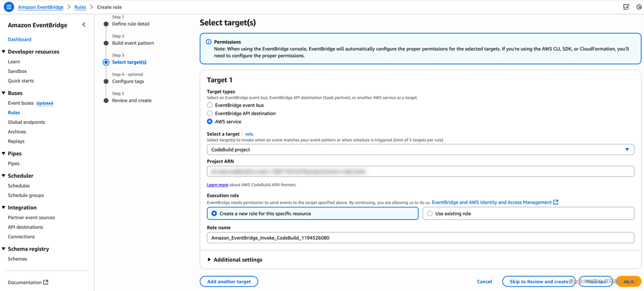The width and height of the screenshot is (644, 291).
Task: Click the hexagon settings icon top right
Action: point(639,7)
